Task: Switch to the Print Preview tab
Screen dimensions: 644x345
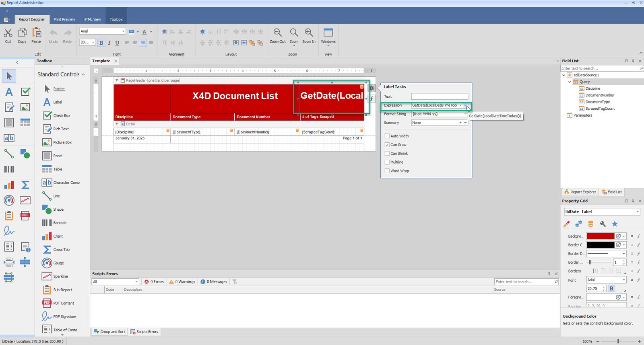Action: (x=64, y=19)
